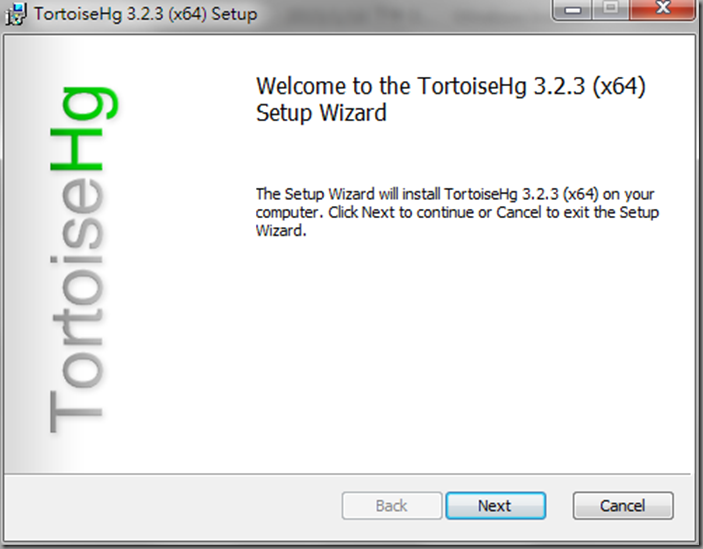Click the paragraph line starting The Setup Wizard will install
The image size is (703, 549).
click(x=455, y=195)
